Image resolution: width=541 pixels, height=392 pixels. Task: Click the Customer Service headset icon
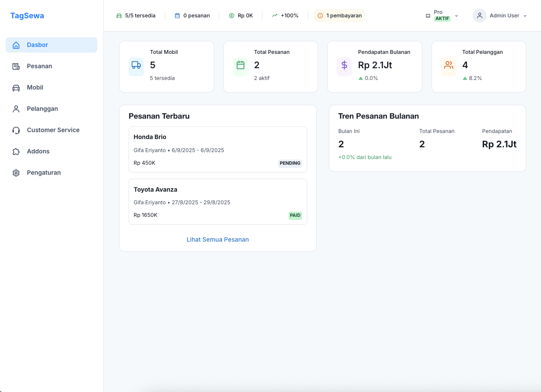point(16,130)
